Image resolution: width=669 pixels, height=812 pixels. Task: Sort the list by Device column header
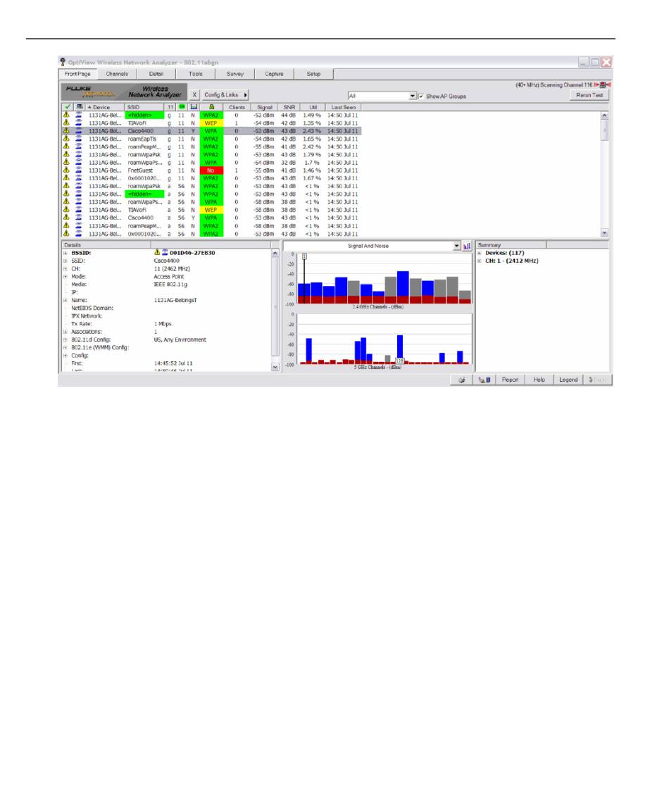105,107
